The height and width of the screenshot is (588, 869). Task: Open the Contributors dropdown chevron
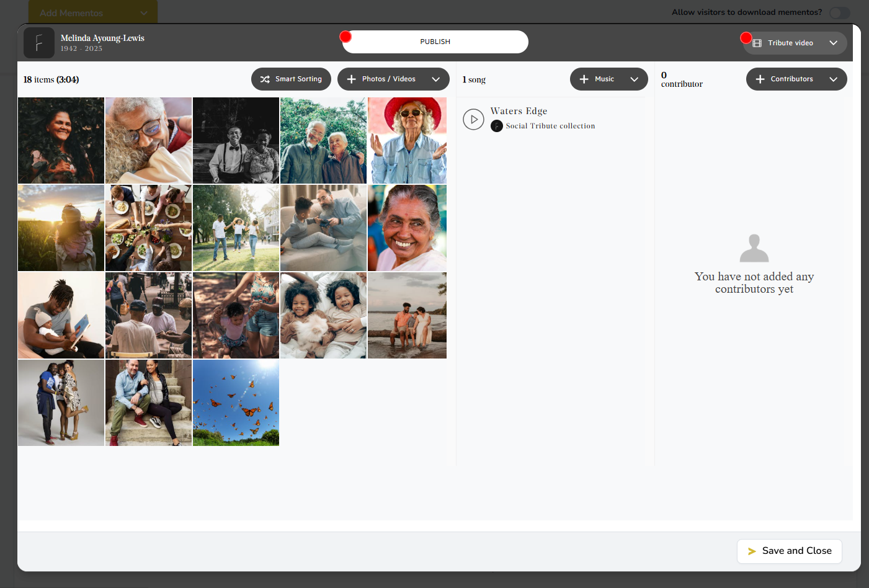pyautogui.click(x=833, y=79)
